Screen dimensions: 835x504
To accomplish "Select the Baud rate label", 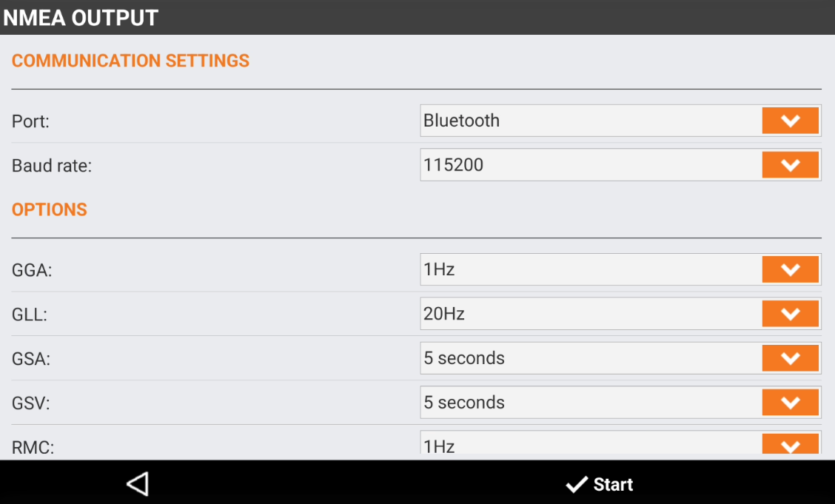I will (x=52, y=166).
